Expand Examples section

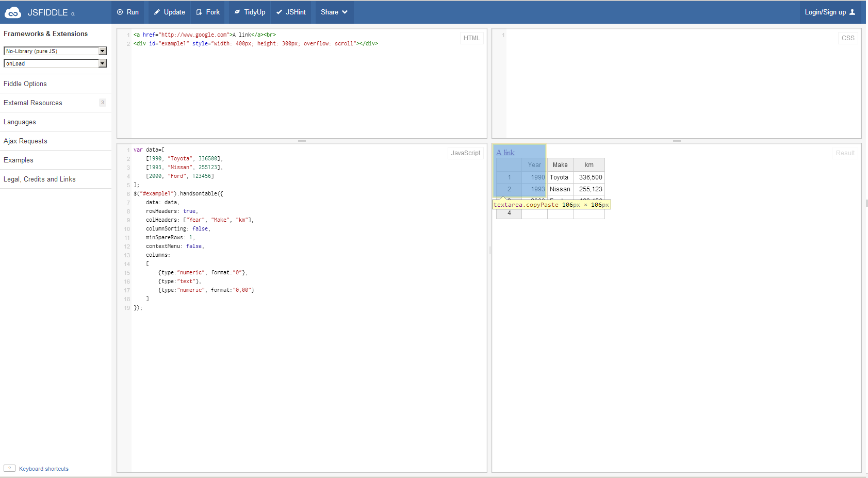[56, 160]
